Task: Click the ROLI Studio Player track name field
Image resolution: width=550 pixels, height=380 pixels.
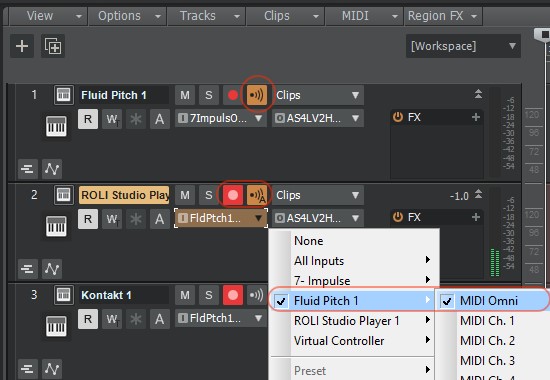Action: click(x=124, y=195)
